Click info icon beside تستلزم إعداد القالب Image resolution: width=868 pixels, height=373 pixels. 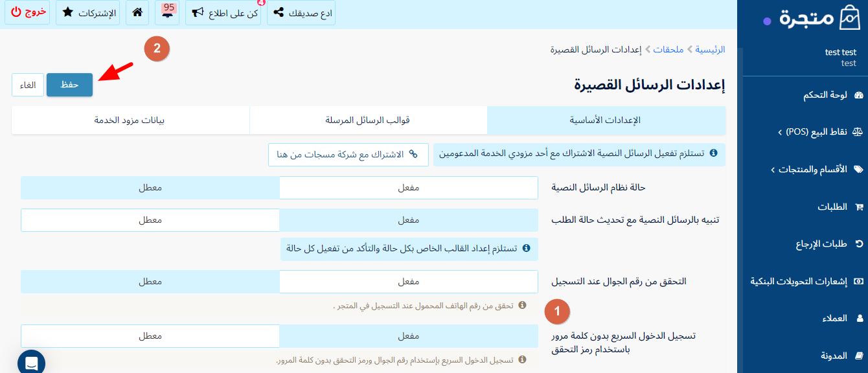(527, 248)
